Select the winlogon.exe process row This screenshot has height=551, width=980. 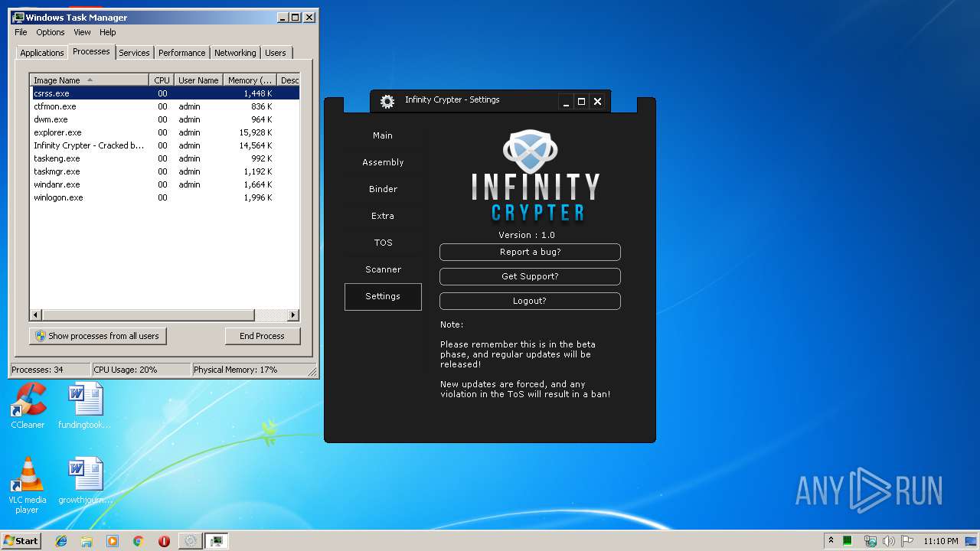(x=165, y=197)
